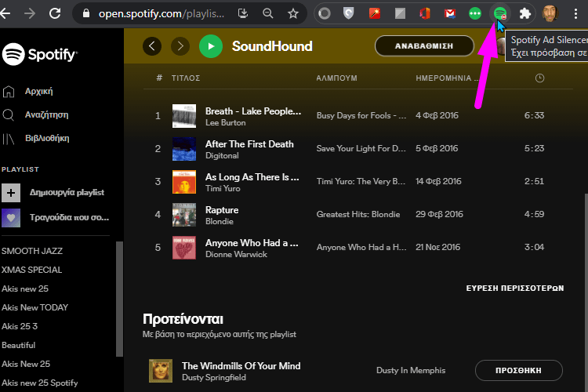Open album Greatest Hits: Blondie
This screenshot has width=588, height=392.
click(x=358, y=214)
